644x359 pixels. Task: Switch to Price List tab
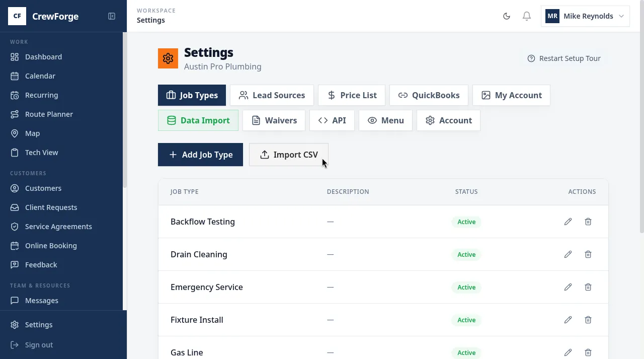pos(352,95)
